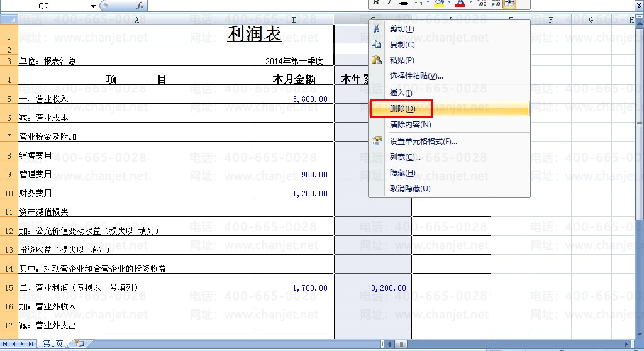Viewport: 644px width, 351px height.
Task: Go to the last sheet with the tab arrow
Action: [30, 343]
